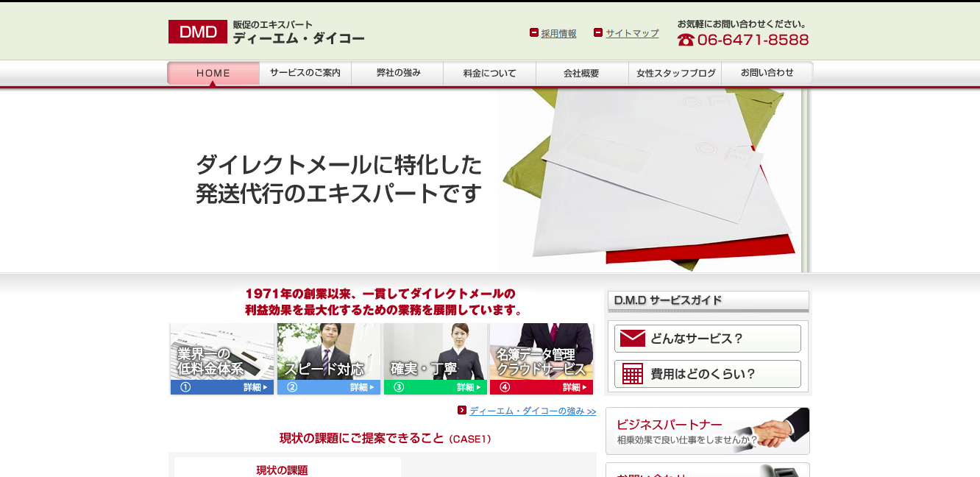Open the サイトマップ link
Image resolution: width=980 pixels, height=477 pixels.
click(631, 32)
